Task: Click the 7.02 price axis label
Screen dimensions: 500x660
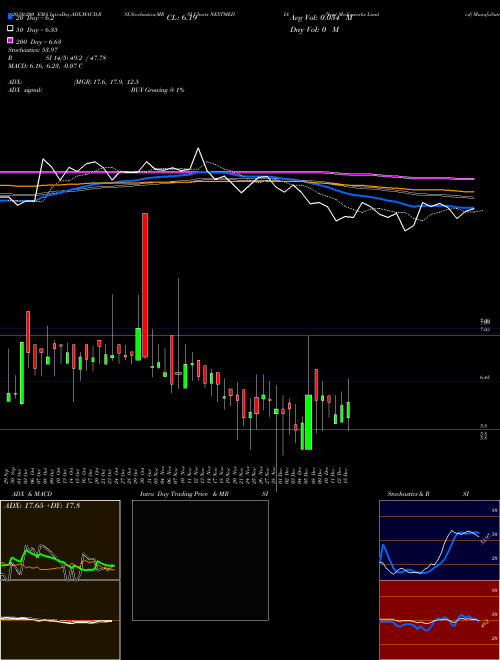Action: [485, 329]
